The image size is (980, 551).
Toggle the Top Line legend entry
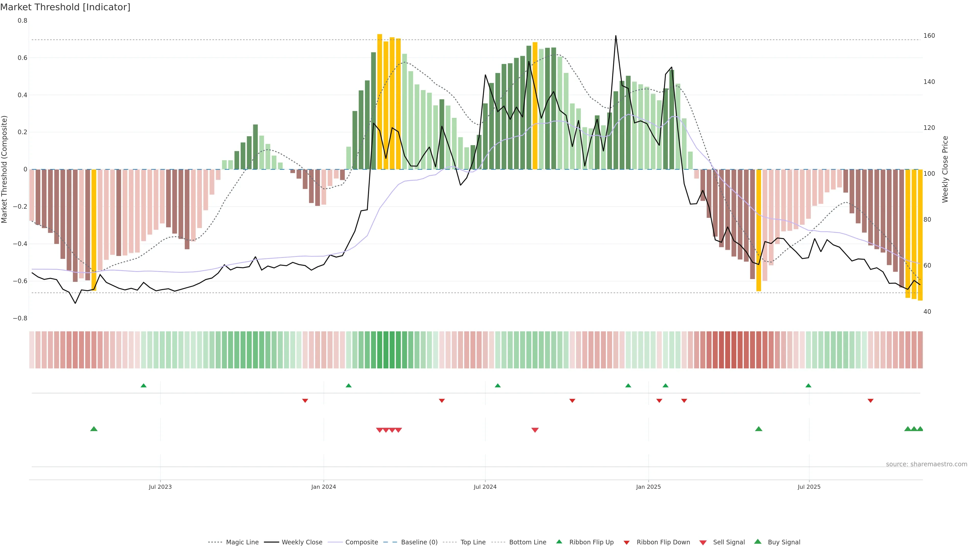coord(473,542)
